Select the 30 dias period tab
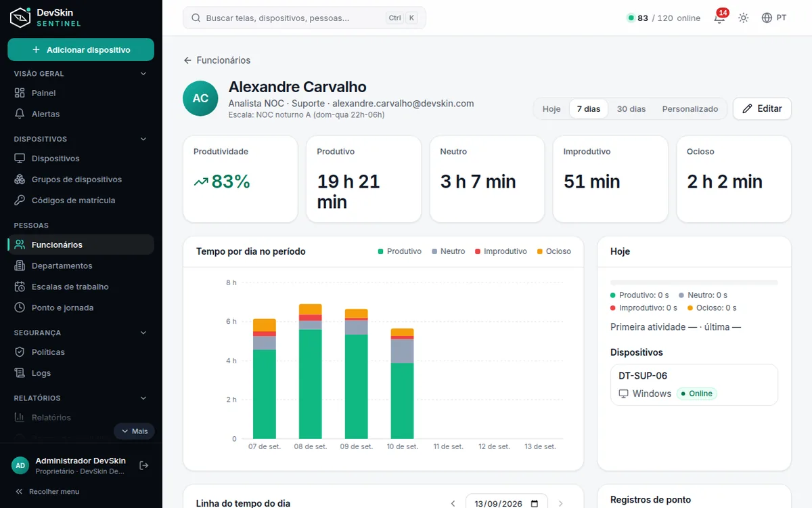Image resolution: width=812 pixels, height=508 pixels. coord(631,109)
